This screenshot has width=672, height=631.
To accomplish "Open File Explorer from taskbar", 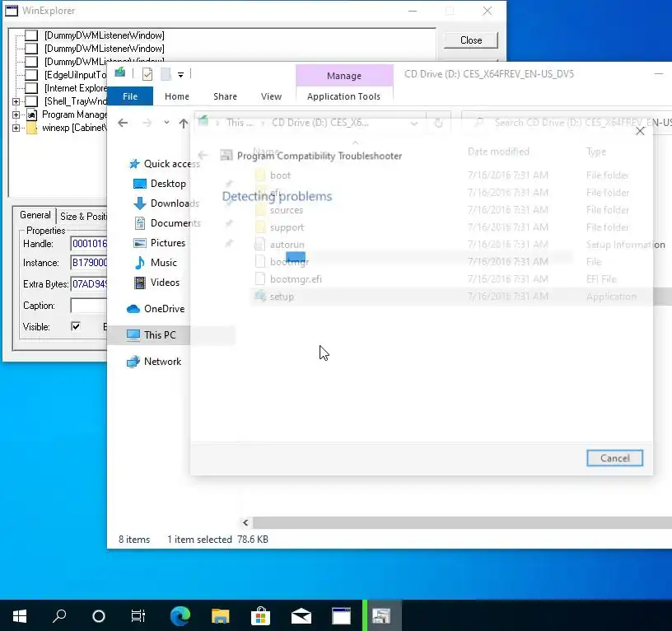I will point(220,616).
